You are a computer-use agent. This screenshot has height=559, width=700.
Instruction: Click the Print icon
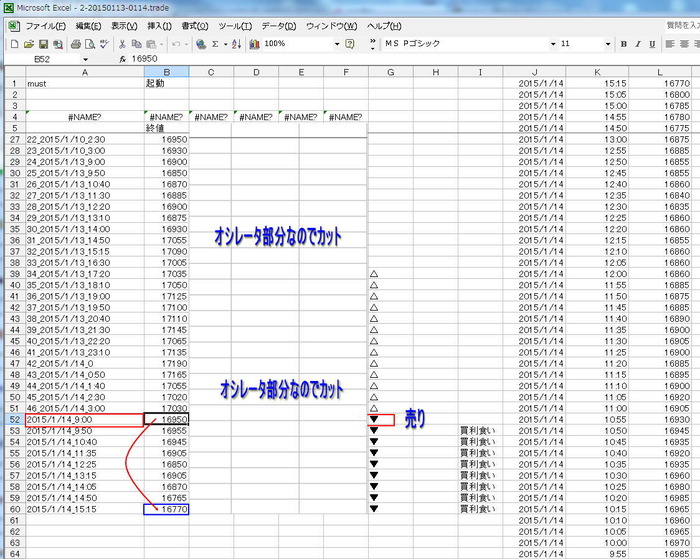tap(75, 44)
